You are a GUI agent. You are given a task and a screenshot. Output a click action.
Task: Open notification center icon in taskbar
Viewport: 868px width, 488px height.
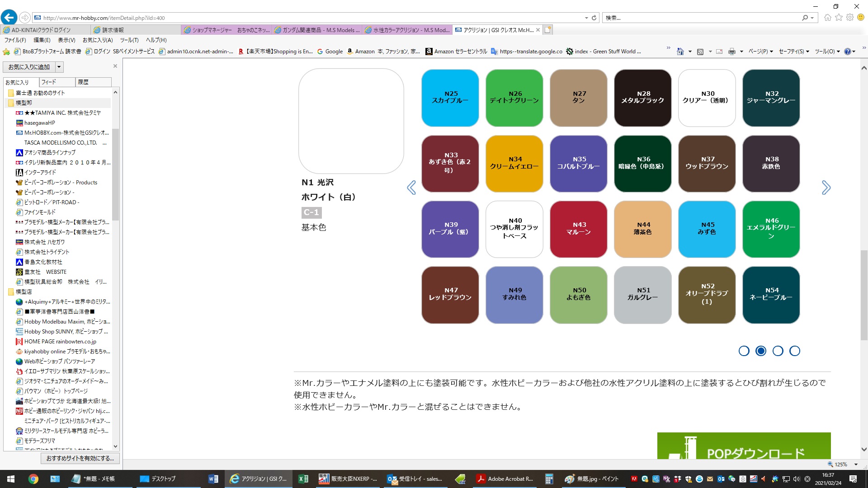click(853, 479)
